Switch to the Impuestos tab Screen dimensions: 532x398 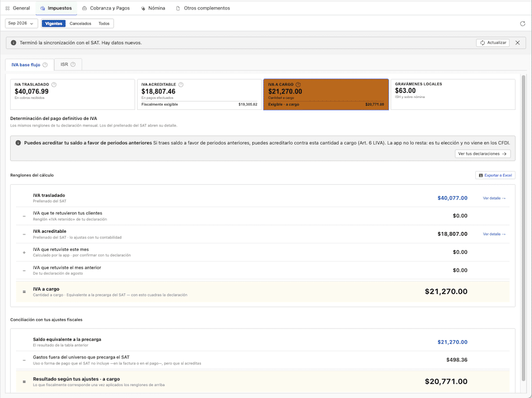[x=56, y=8]
